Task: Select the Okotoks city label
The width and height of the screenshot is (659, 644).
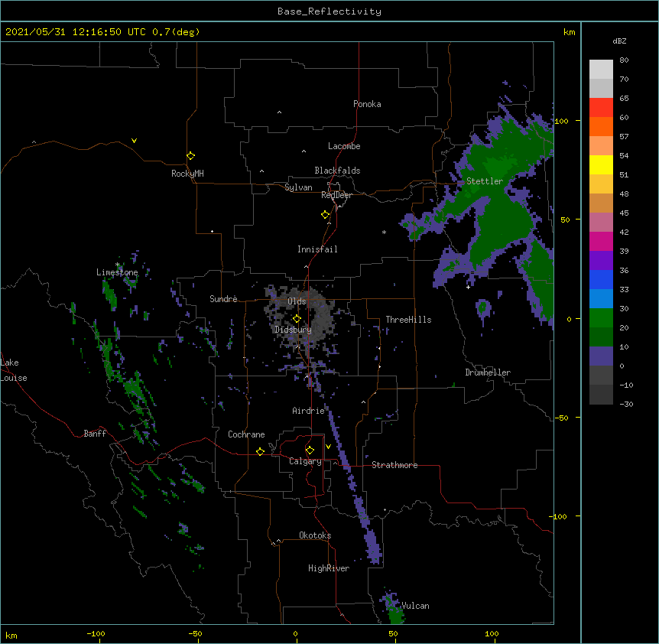Action: pos(315,535)
